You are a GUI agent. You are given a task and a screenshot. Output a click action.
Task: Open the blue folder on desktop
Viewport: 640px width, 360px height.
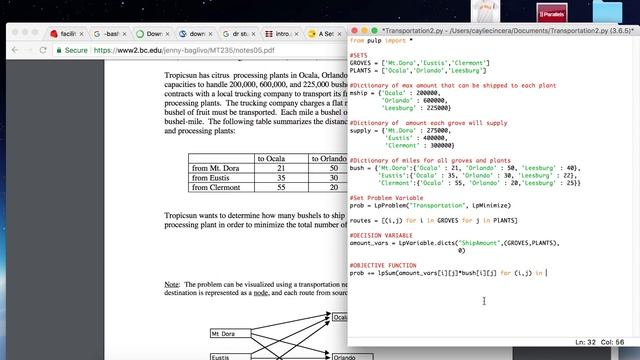point(607,11)
